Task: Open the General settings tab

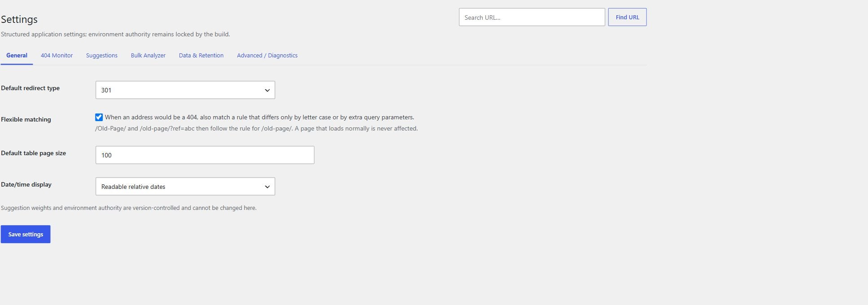Action: click(17, 56)
